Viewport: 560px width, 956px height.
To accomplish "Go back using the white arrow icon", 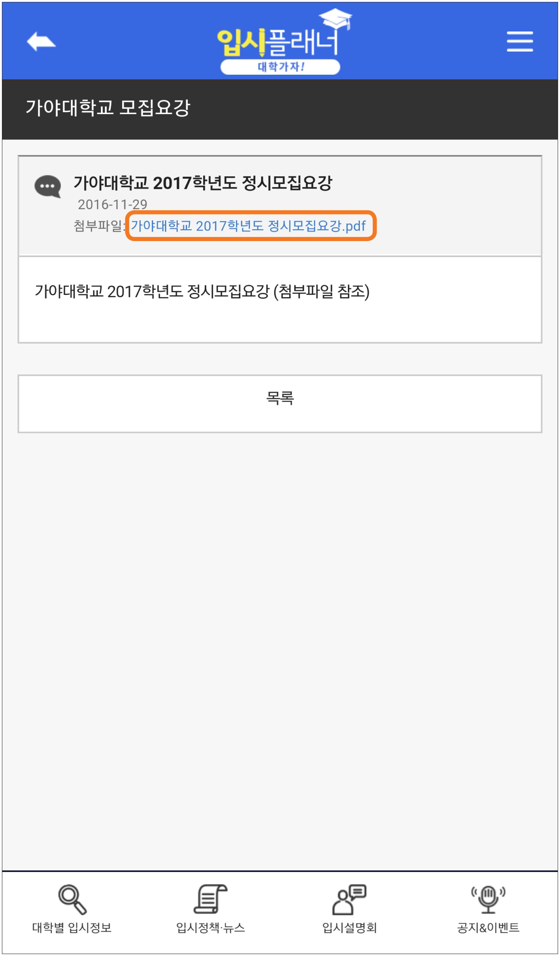I will (41, 41).
